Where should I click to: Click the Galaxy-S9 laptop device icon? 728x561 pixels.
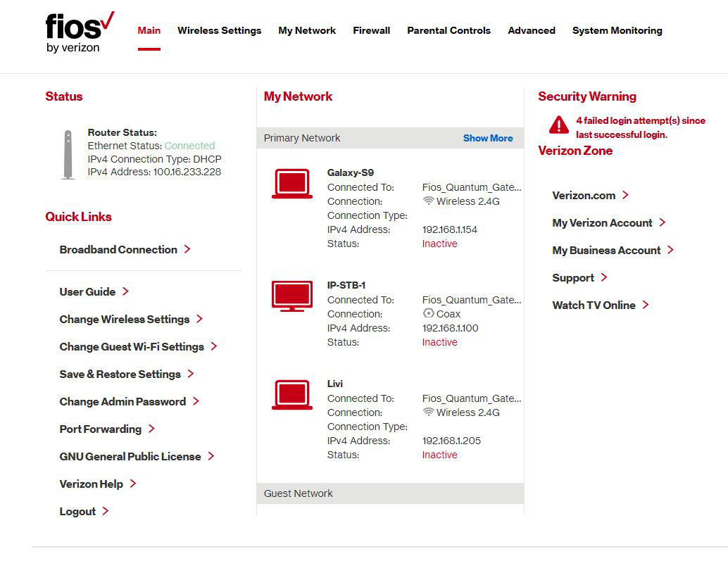pos(291,183)
